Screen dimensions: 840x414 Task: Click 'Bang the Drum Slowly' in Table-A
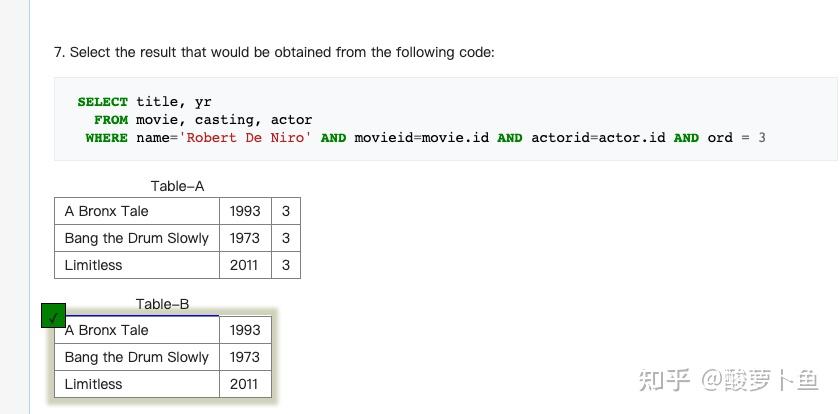[x=136, y=238]
